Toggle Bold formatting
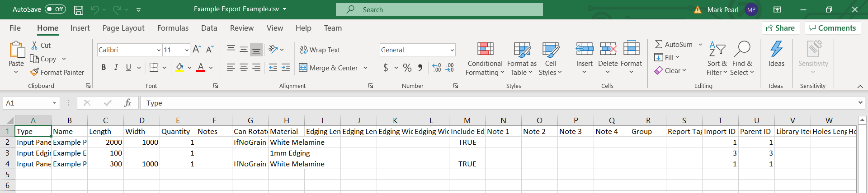Screen dimensions: 868x193 [x=104, y=68]
